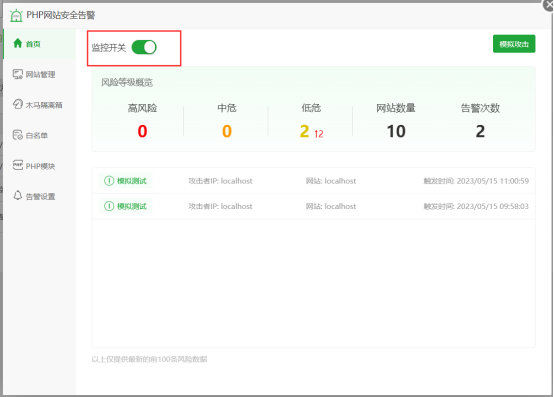Screen dimensions: 554x397
Task: Click the 高风险 count of zero
Action: [x=142, y=131]
